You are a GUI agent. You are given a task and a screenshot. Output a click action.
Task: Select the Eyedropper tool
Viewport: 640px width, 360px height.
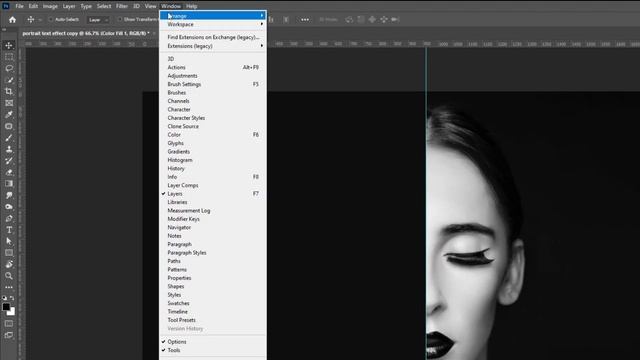coord(9,115)
